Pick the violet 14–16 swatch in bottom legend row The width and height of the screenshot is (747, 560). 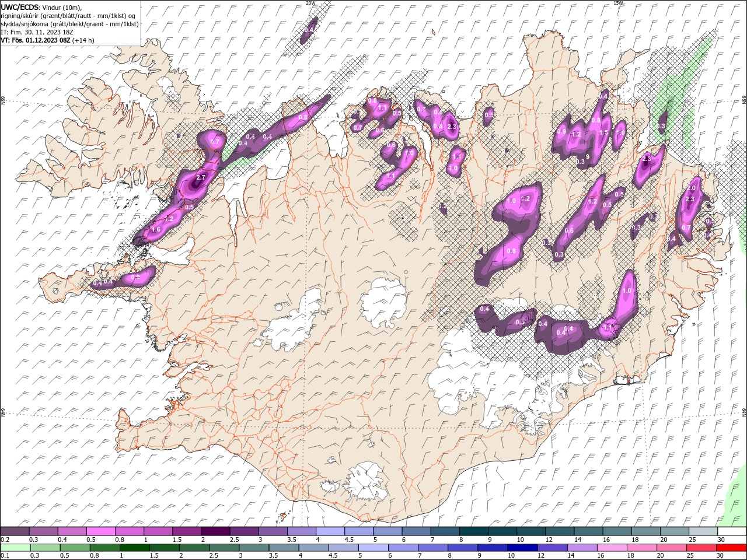coord(582,548)
